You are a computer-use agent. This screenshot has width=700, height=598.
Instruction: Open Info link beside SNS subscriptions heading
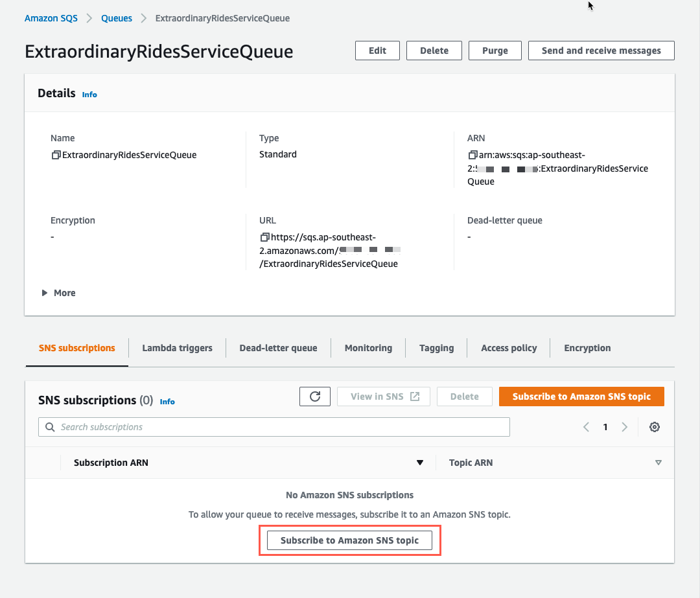[x=167, y=402]
